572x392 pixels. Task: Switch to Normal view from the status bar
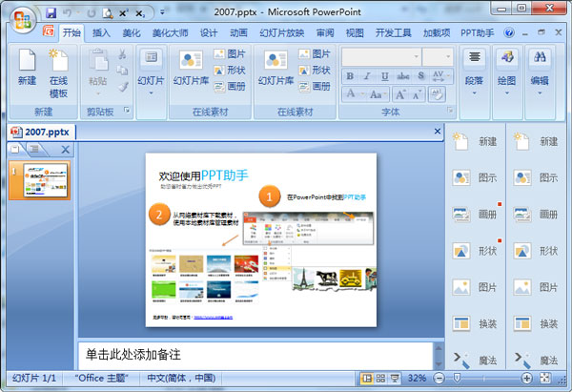pyautogui.click(x=367, y=378)
